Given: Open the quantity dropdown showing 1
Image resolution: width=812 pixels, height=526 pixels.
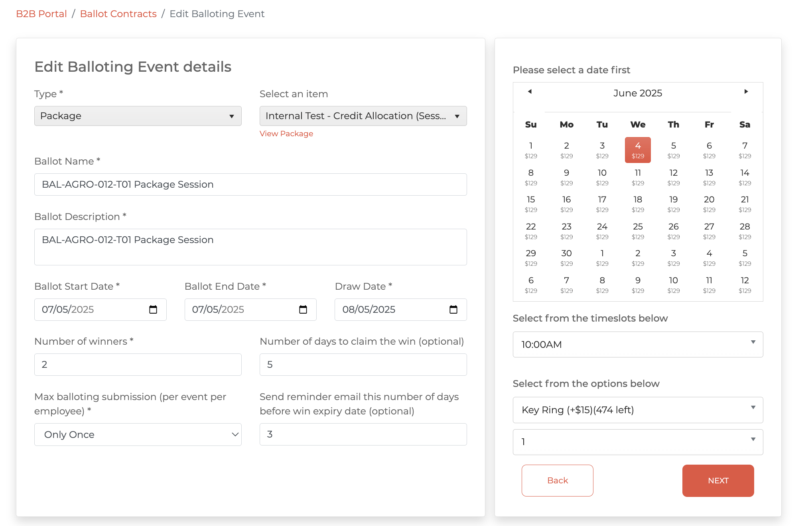Looking at the screenshot, I should [x=637, y=442].
